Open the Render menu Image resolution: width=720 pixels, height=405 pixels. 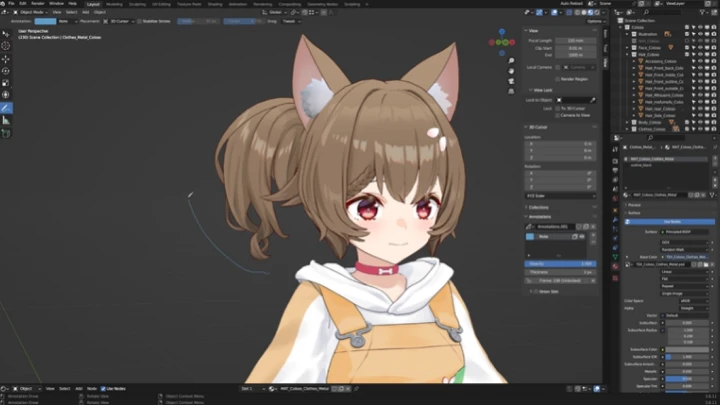(x=38, y=4)
